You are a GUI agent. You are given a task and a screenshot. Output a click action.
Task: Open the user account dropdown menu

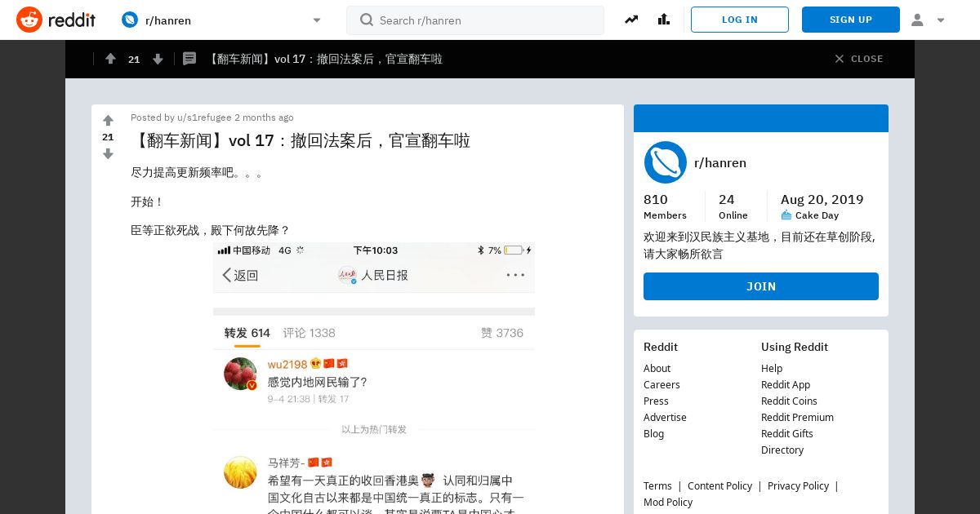click(x=928, y=20)
